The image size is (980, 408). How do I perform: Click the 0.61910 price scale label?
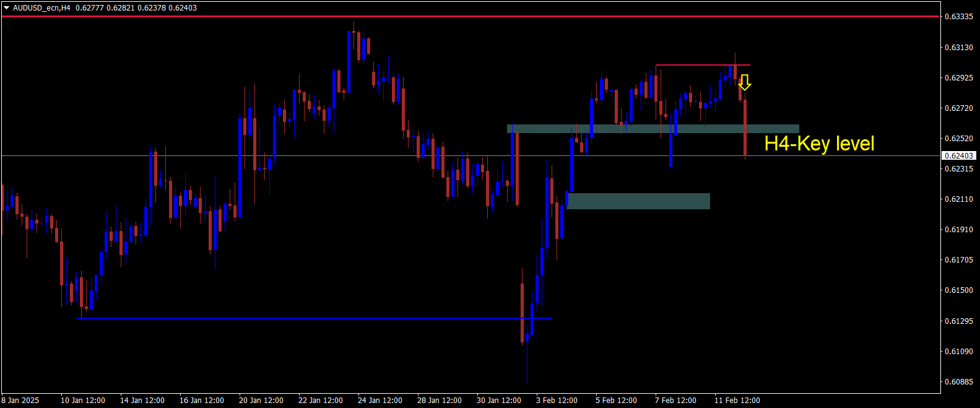959,230
